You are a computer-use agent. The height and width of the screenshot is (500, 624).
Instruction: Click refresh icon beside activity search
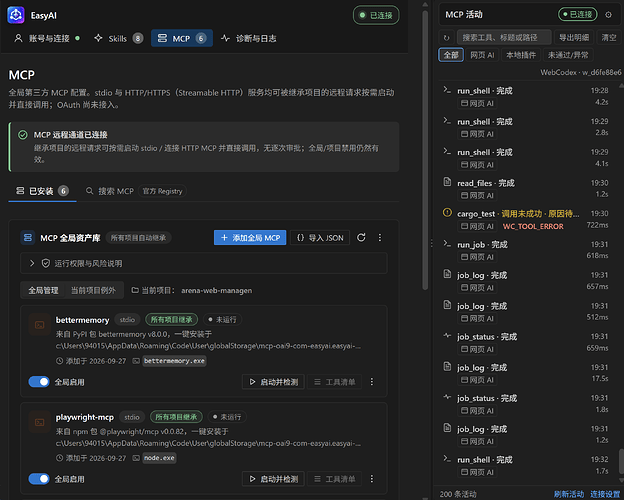(447, 38)
